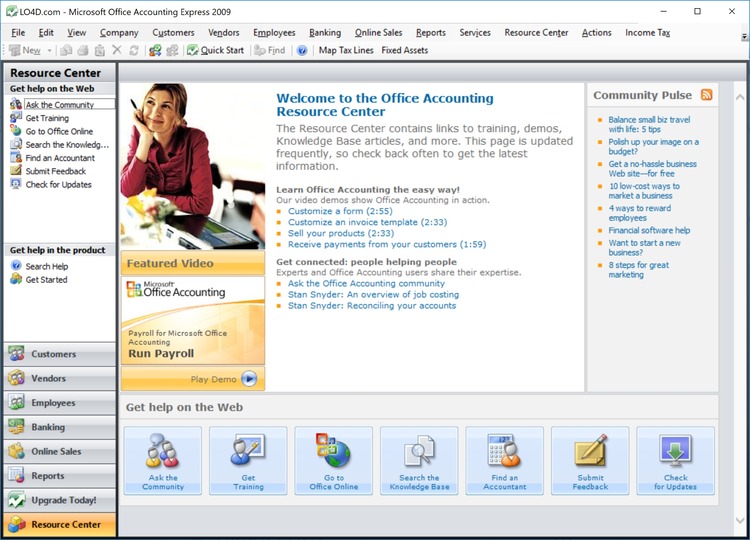
Task: Expand the toolbar overflow chevron at far right
Action: (744, 37)
